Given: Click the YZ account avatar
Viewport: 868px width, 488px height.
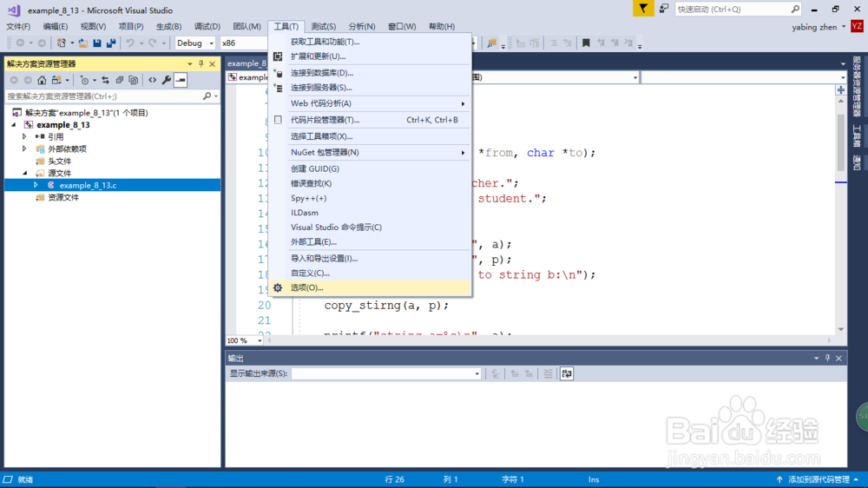Looking at the screenshot, I should pos(857,26).
